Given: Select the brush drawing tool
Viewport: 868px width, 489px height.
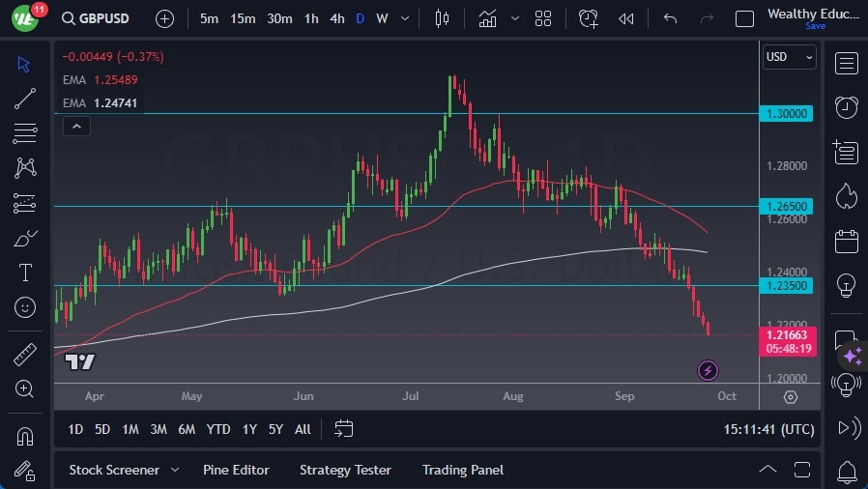Looking at the screenshot, I should point(25,238).
